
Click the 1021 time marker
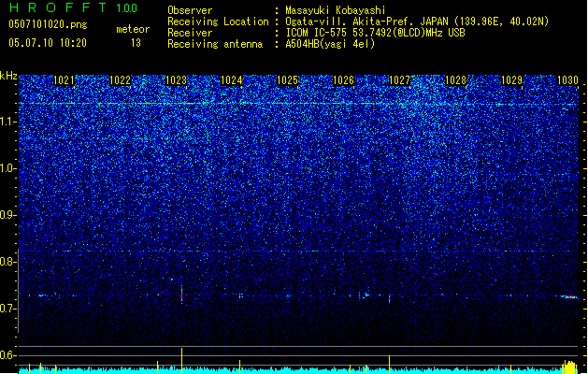(x=64, y=80)
